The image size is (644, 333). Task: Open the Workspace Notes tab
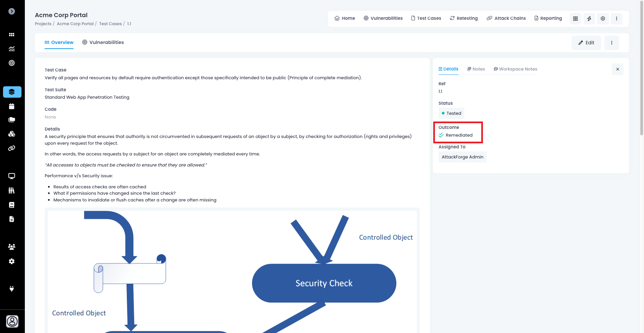coord(515,69)
